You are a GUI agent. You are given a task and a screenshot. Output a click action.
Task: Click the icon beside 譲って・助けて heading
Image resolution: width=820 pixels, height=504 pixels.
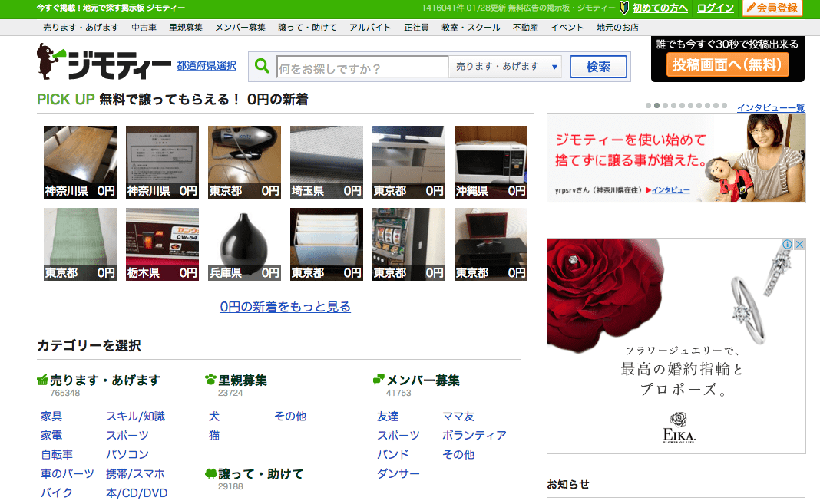click(x=211, y=474)
